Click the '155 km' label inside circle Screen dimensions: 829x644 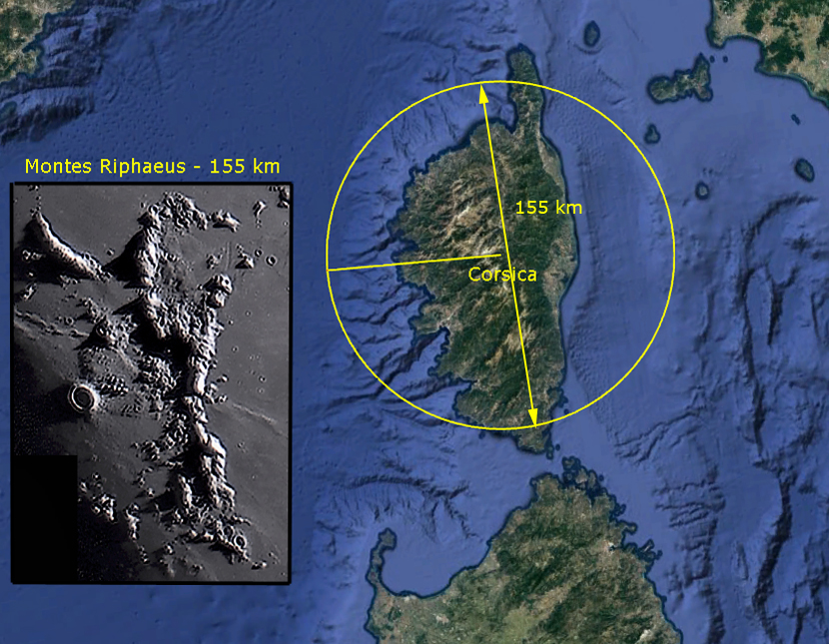[x=548, y=207]
